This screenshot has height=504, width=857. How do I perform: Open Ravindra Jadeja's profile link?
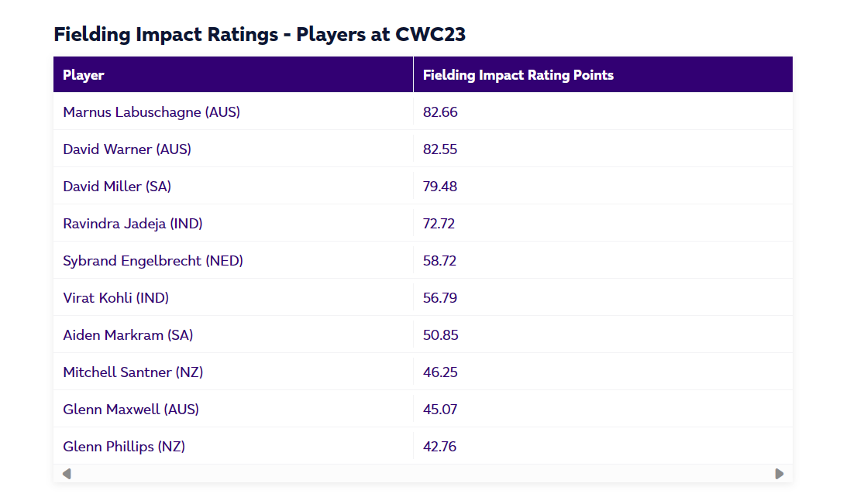pos(133,223)
